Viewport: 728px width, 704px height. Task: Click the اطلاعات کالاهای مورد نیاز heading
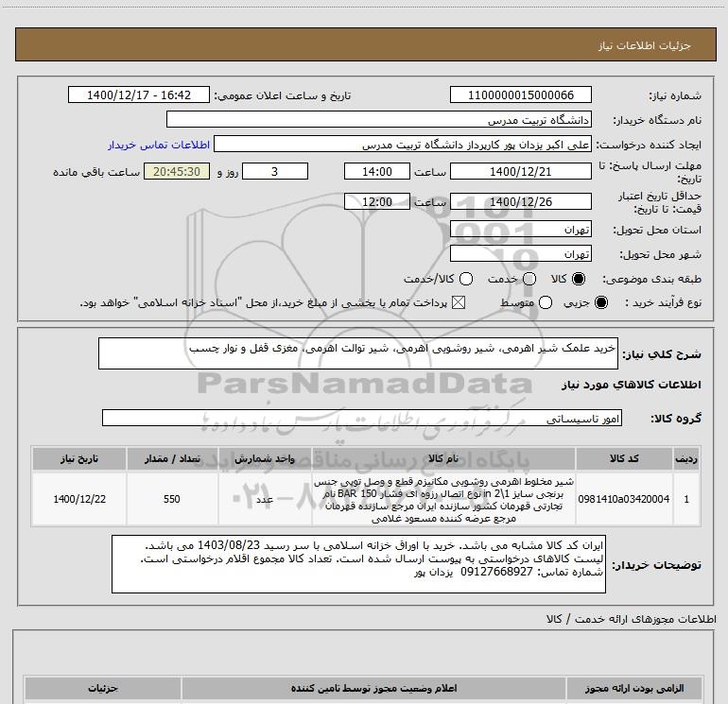click(631, 385)
